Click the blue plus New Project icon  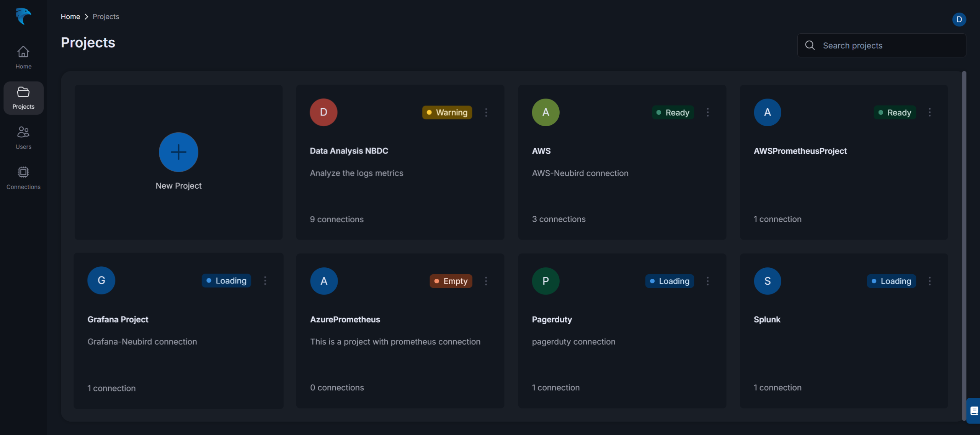pos(178,152)
